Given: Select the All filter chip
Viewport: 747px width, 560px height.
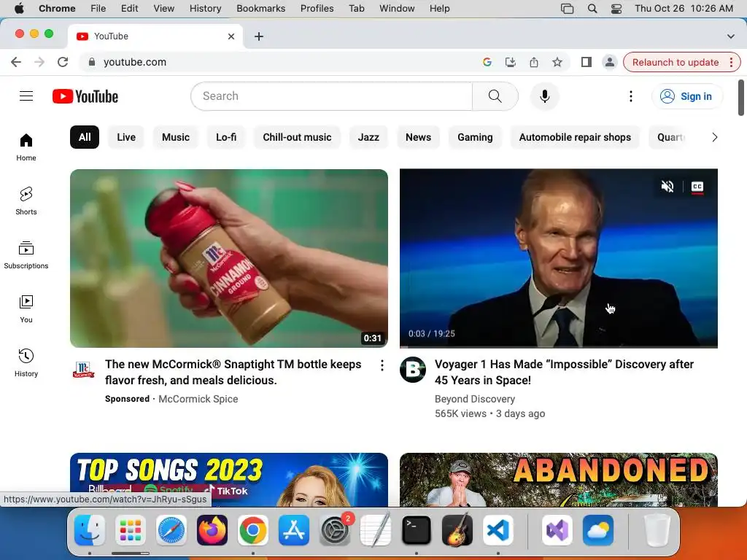Looking at the screenshot, I should pyautogui.click(x=85, y=137).
